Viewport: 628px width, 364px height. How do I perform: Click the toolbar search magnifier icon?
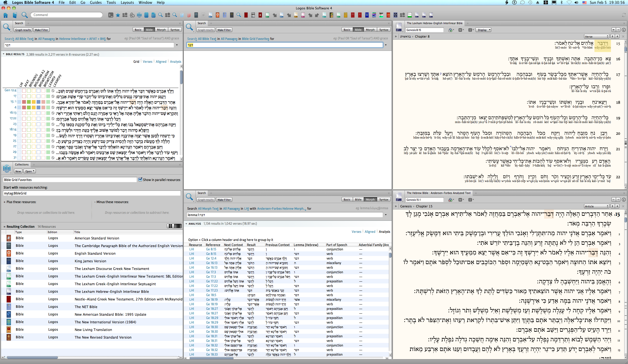(24, 15)
